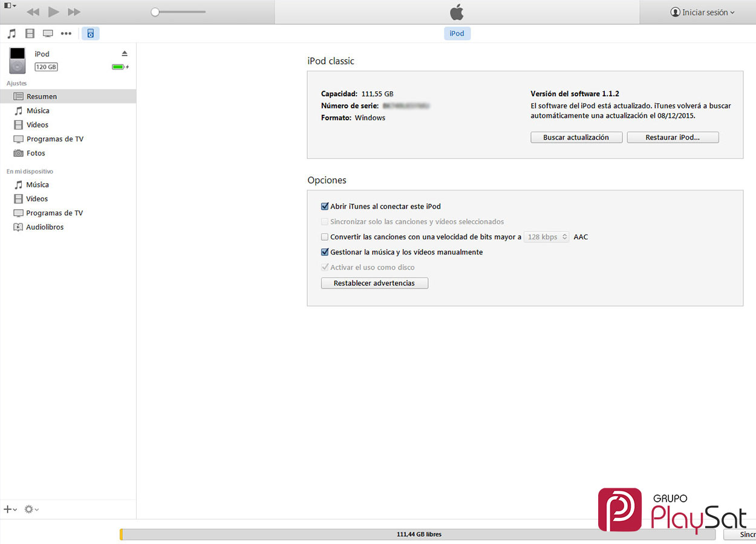Eject the iPod with the eject icon
This screenshot has height=544, width=756.
(125, 54)
